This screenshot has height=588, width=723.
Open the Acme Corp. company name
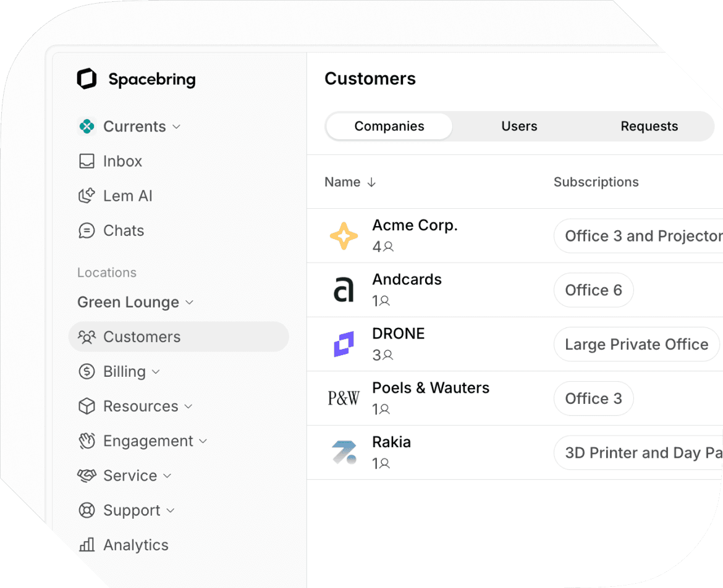pyautogui.click(x=415, y=225)
